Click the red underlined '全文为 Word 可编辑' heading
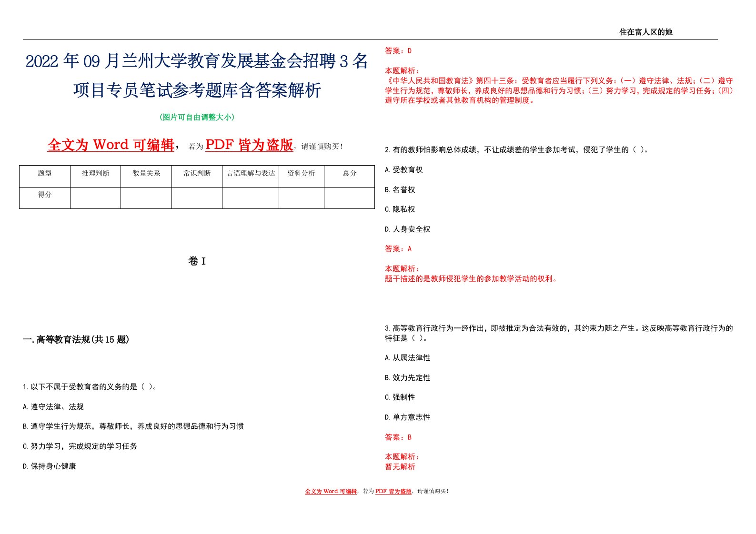The height and width of the screenshot is (534, 756). [x=111, y=145]
